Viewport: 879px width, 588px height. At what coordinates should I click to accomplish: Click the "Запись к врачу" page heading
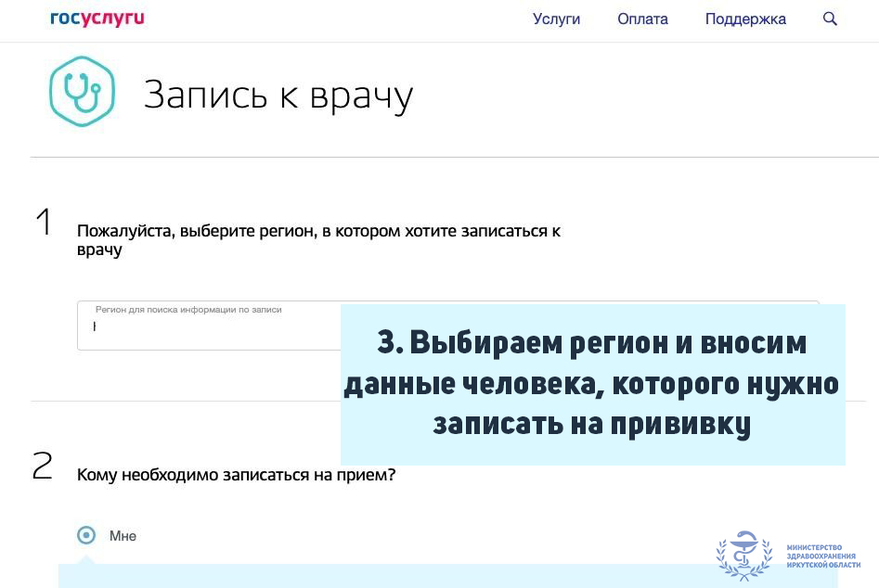pyautogui.click(x=278, y=95)
